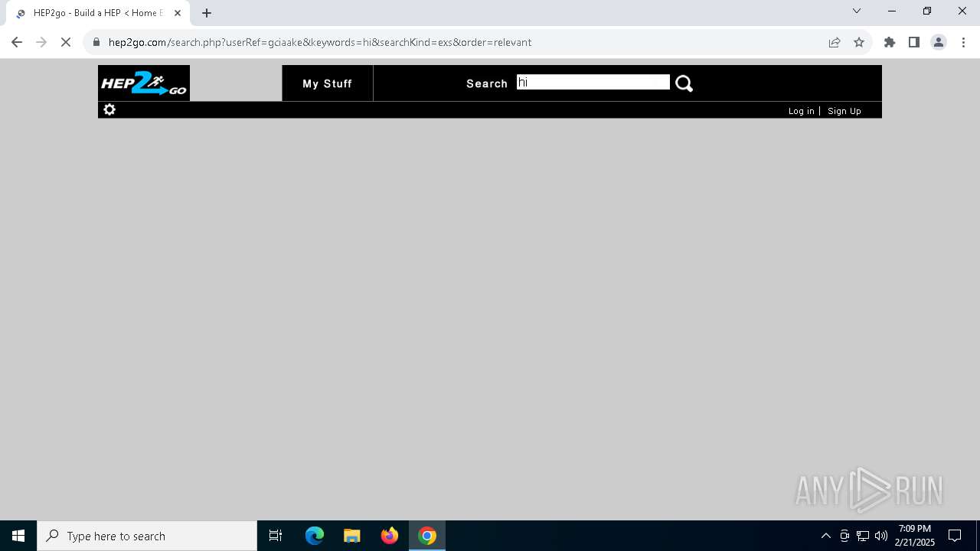Image resolution: width=980 pixels, height=551 pixels.
Task: Click the search magnifier icon
Action: point(684,83)
